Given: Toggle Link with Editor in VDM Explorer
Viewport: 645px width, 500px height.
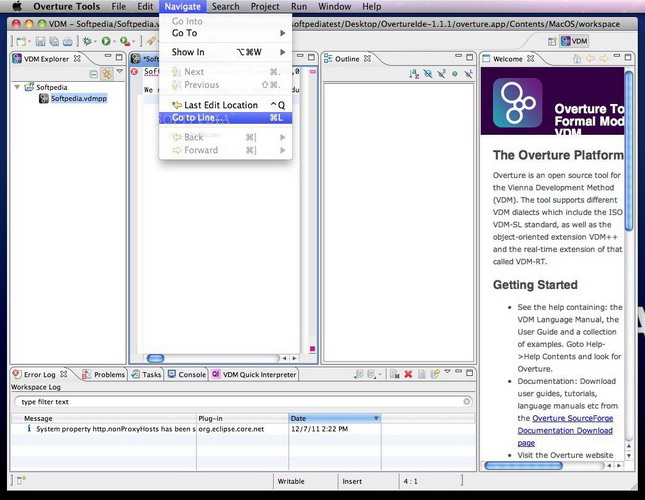Looking at the screenshot, I should (x=107, y=74).
